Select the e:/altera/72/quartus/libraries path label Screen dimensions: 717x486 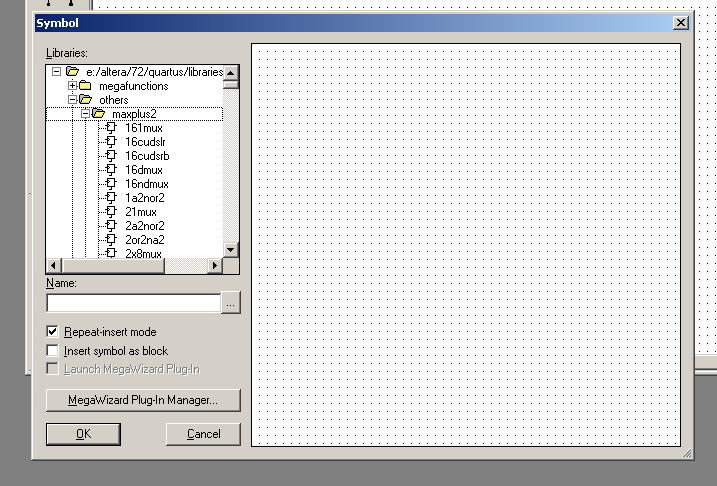[154, 72]
